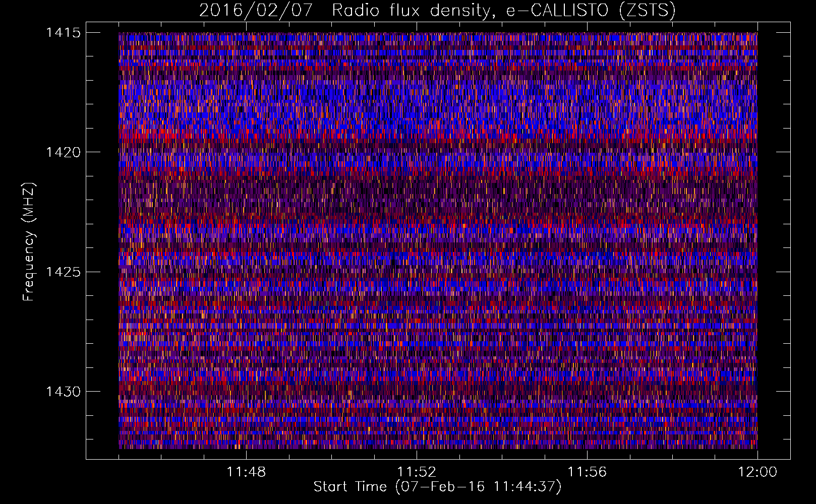
Task: Click the '1430' frequency axis label
Action: 64,392
